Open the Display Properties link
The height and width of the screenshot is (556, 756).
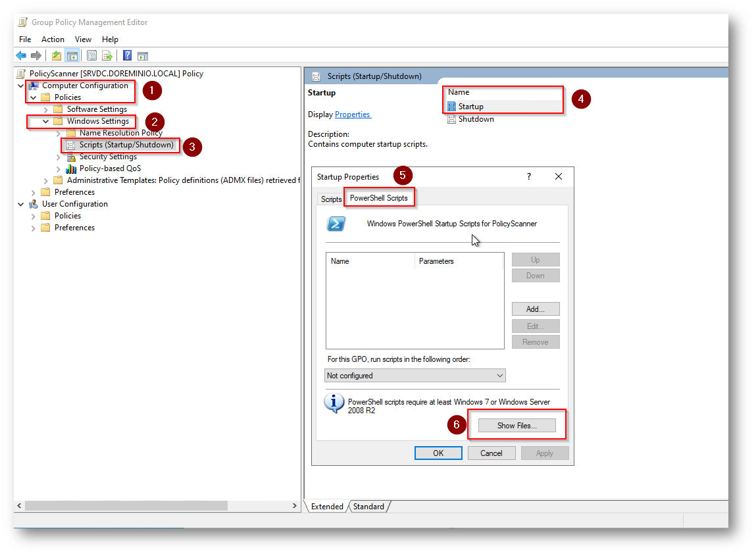353,114
